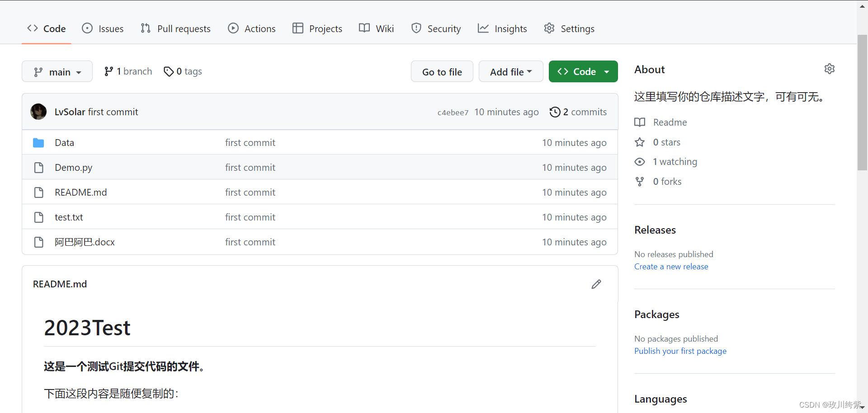Click the Issues circle icon
The width and height of the screenshot is (868, 413).
click(87, 28)
